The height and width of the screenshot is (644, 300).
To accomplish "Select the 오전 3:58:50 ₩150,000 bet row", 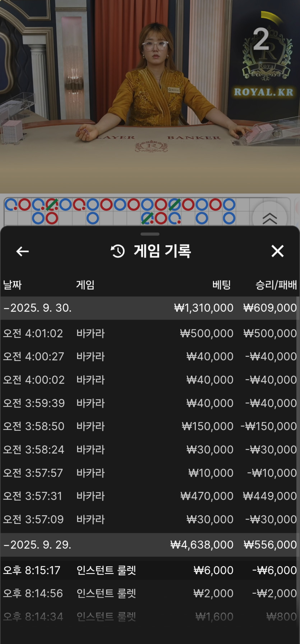I will coord(150,426).
